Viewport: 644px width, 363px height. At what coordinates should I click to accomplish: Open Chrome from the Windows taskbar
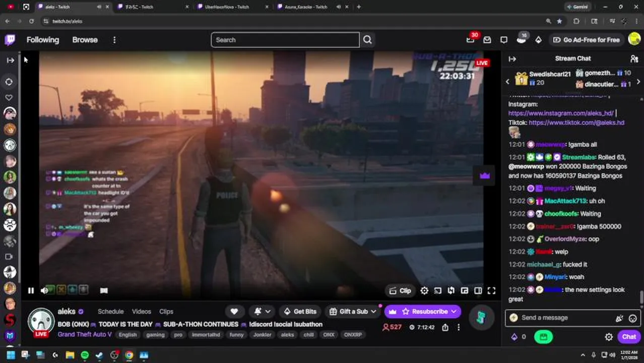coord(129,355)
